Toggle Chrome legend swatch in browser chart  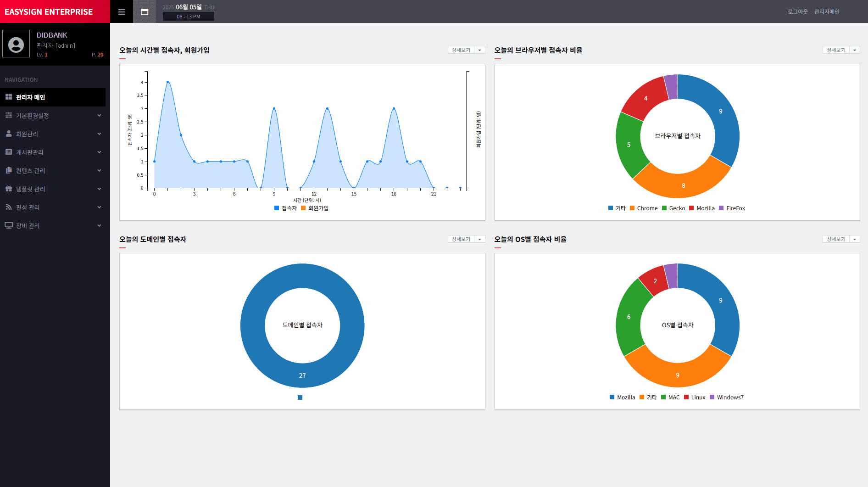(632, 208)
